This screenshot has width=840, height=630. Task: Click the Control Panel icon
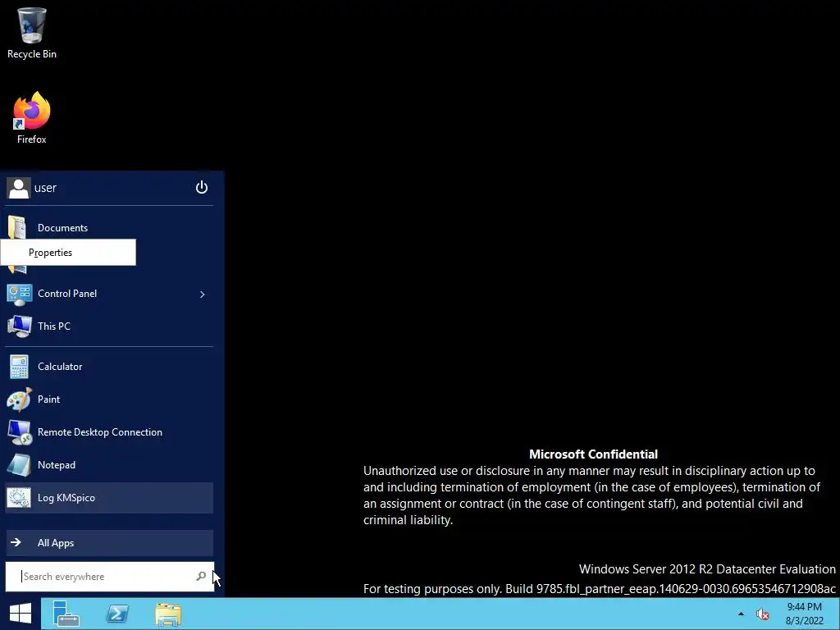pyautogui.click(x=20, y=294)
